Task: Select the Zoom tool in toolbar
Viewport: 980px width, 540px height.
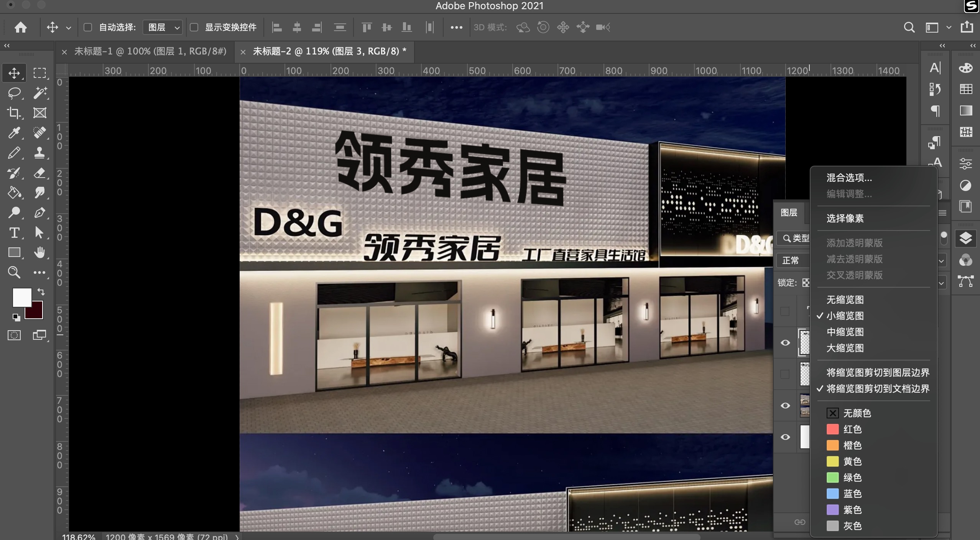Action: coord(14,272)
